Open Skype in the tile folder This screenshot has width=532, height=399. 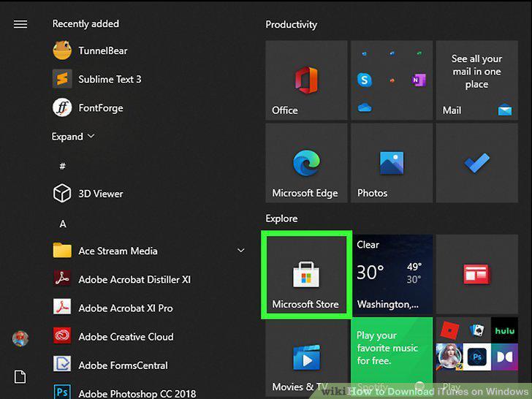(365, 80)
